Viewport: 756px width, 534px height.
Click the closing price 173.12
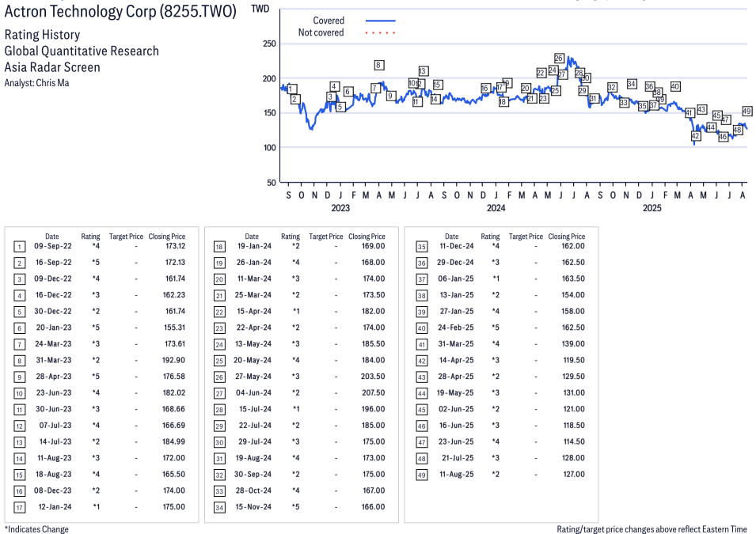175,246
